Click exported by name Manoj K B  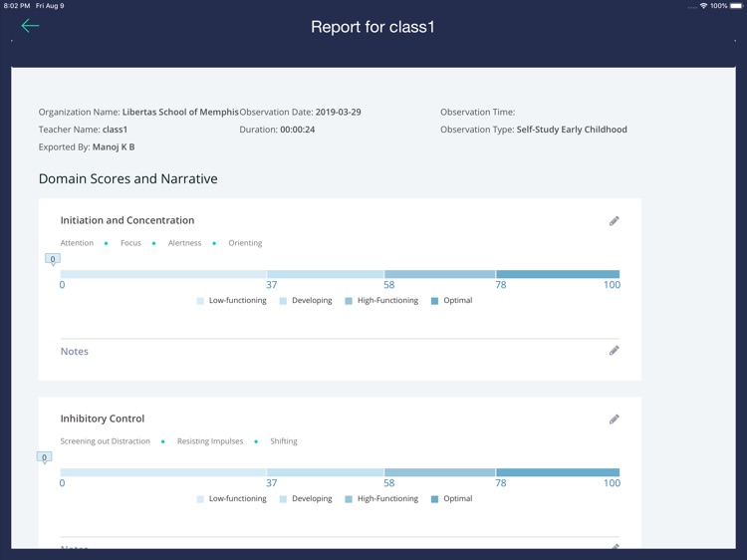(114, 146)
